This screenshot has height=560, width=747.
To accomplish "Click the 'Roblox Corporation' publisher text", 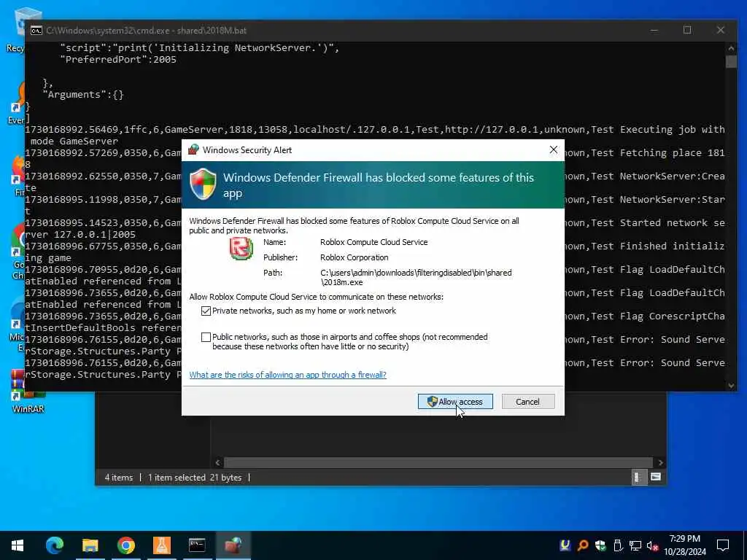I will pos(354,257).
